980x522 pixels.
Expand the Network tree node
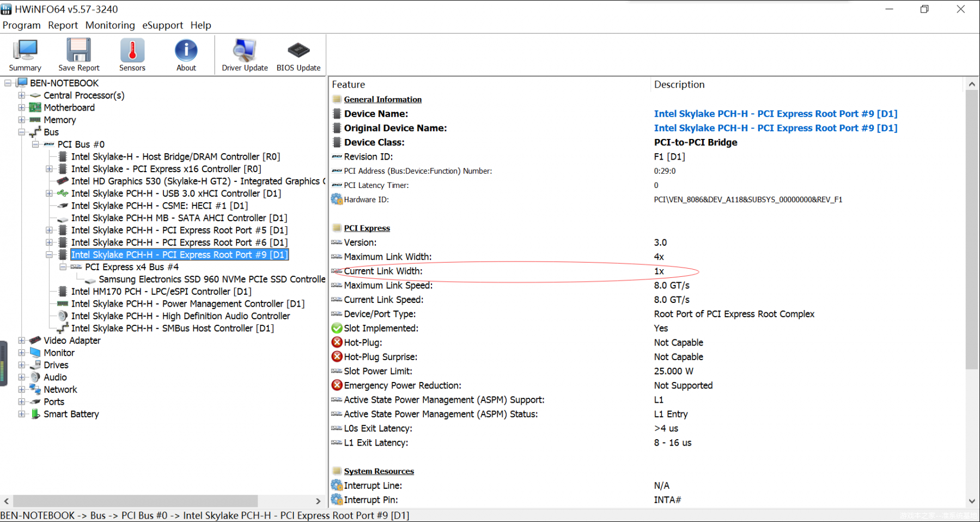point(22,389)
